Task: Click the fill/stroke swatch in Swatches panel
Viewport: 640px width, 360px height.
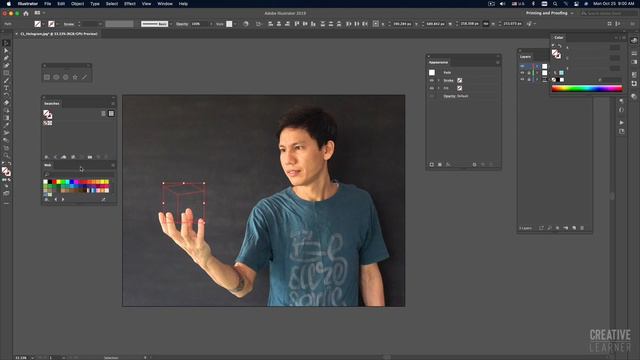Action: point(48,115)
